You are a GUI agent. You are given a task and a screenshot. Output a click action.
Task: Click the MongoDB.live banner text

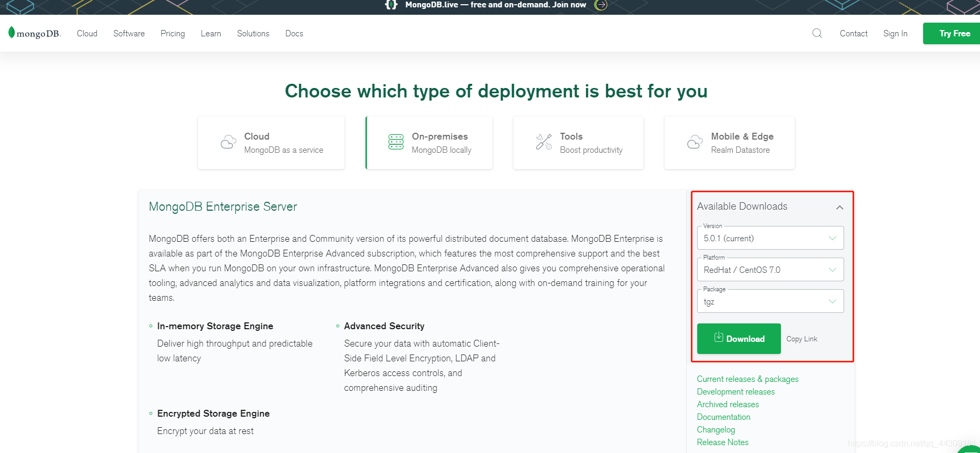pyautogui.click(x=496, y=5)
